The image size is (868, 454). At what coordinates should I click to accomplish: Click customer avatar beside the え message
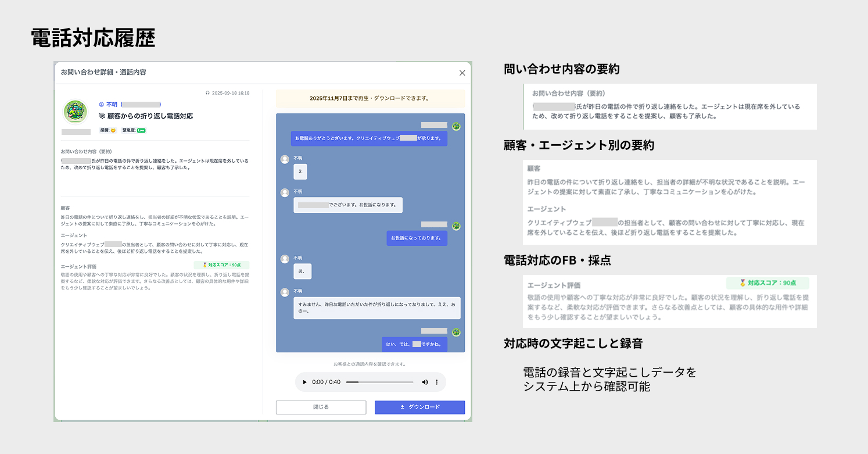(x=285, y=159)
